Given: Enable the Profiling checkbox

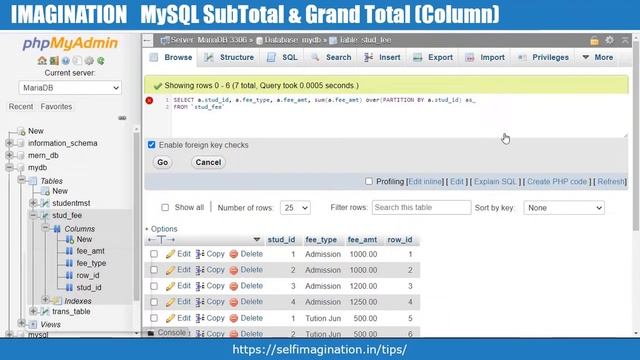Looking at the screenshot, I should pos(369,181).
